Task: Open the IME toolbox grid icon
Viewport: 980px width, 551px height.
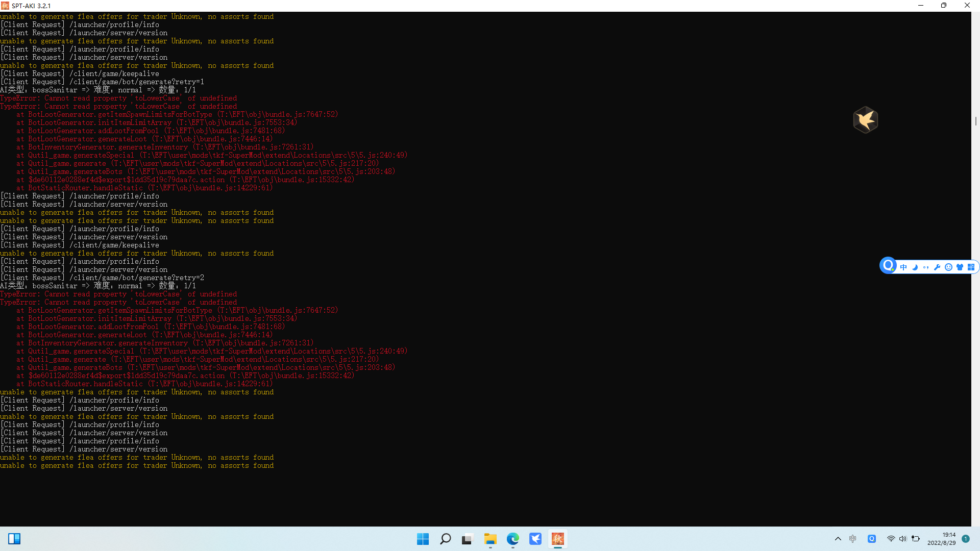Action: pos(971,267)
